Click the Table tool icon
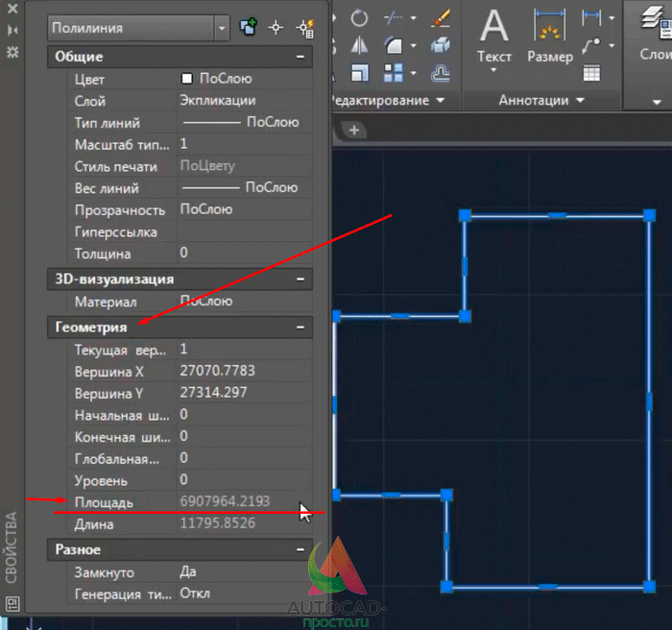Screen dimensions: 672x630 (x=591, y=73)
